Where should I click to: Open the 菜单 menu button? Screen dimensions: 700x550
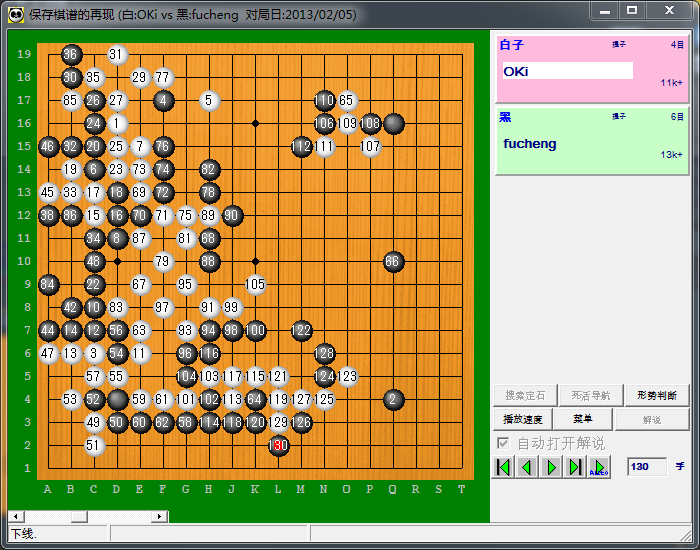click(583, 419)
